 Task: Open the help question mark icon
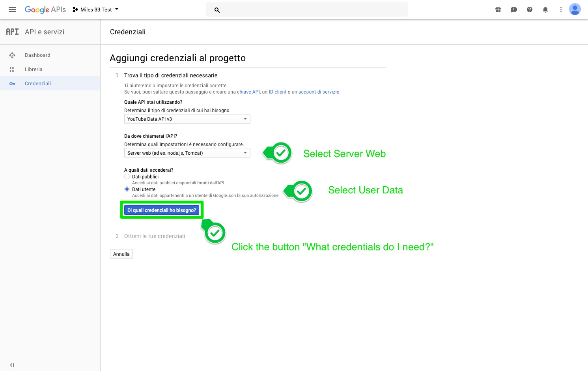tap(530, 9)
